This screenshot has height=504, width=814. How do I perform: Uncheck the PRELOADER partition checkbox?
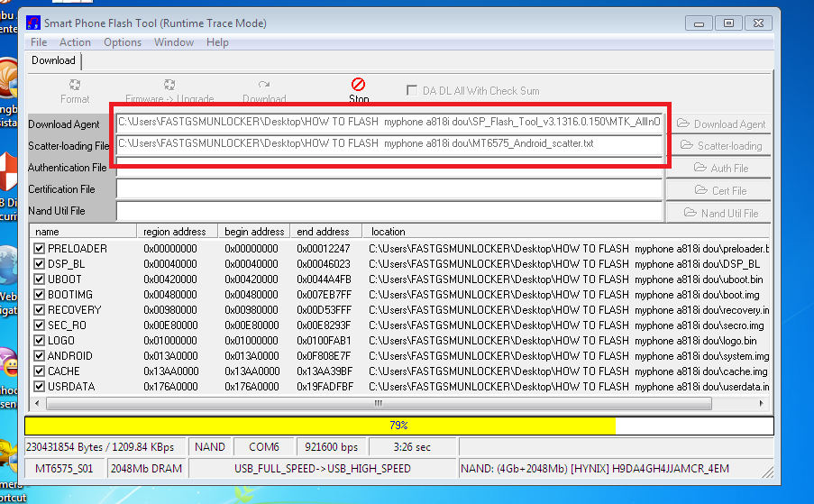click(x=39, y=249)
